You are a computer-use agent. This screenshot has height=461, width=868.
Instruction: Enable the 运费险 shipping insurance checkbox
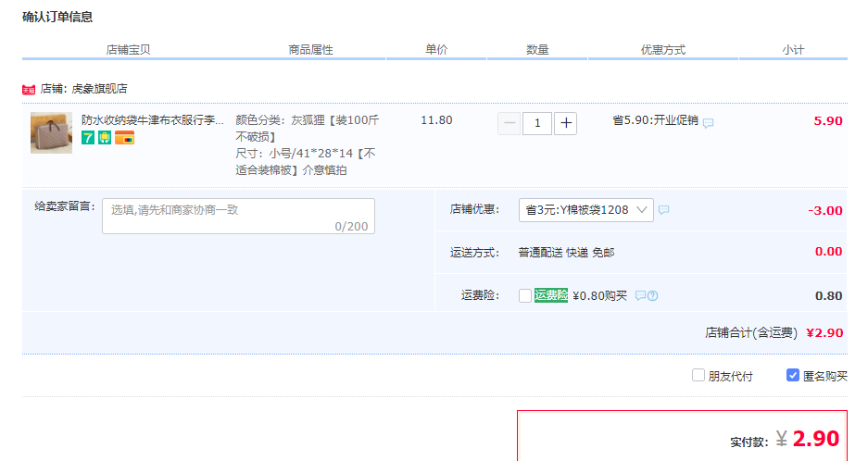[x=525, y=295]
